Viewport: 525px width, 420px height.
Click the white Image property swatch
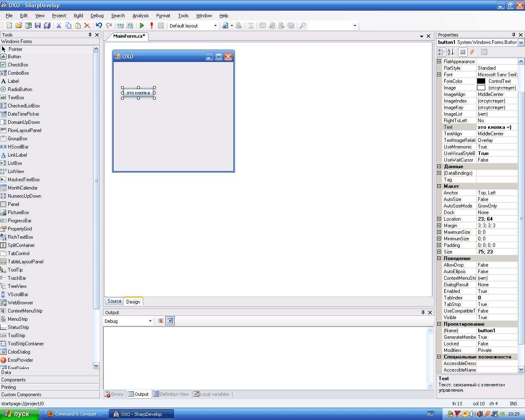click(481, 88)
